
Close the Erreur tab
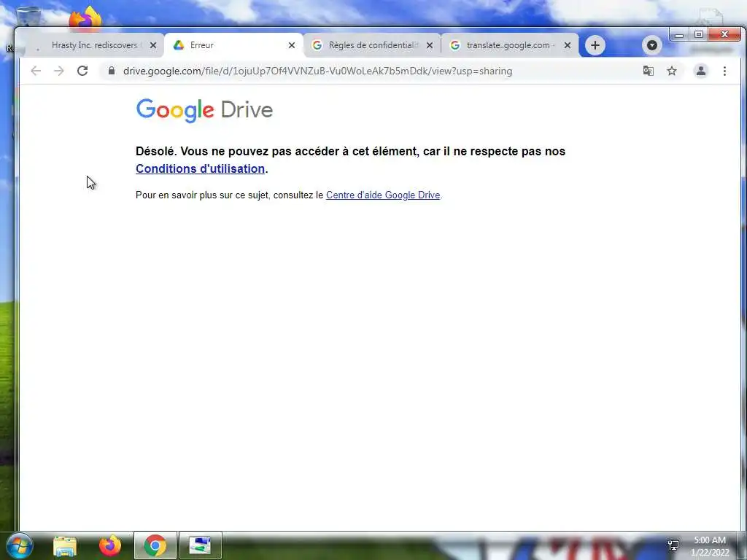click(x=292, y=45)
